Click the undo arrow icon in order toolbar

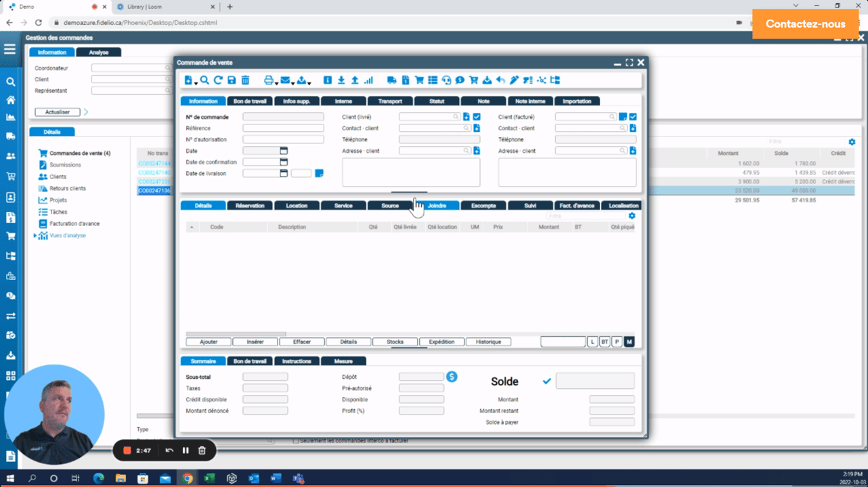[x=500, y=80]
